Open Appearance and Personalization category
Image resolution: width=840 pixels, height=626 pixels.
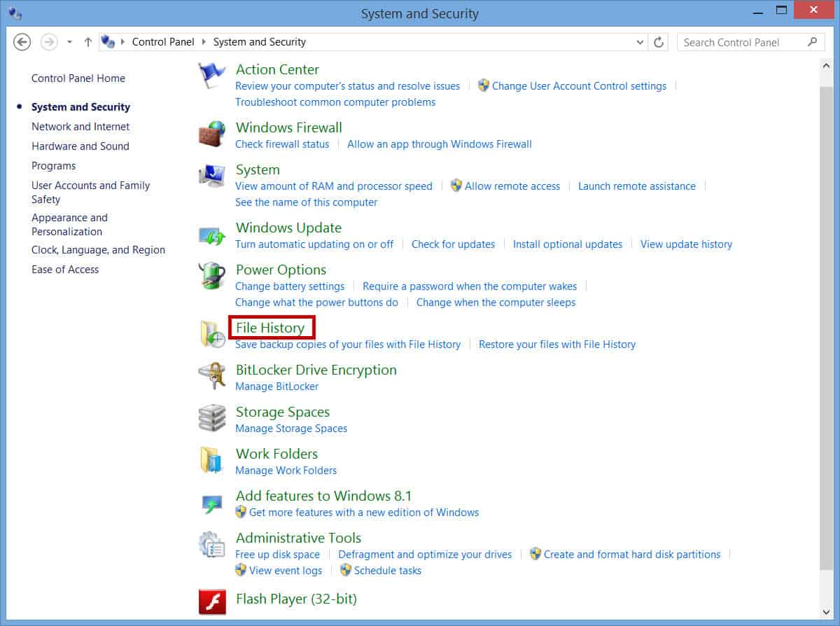point(70,225)
